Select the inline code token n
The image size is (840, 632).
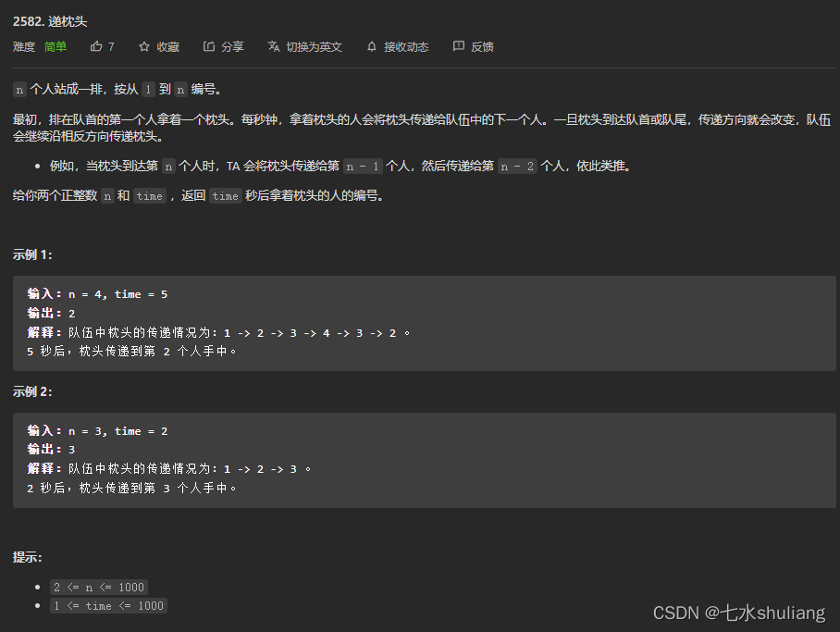click(x=19, y=89)
